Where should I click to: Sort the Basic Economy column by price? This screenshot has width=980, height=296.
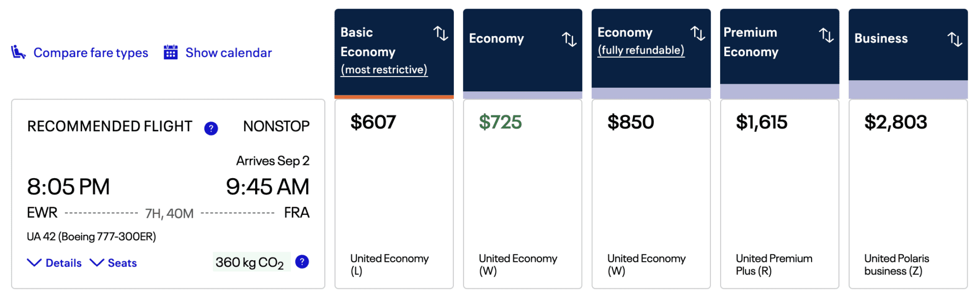(x=442, y=34)
